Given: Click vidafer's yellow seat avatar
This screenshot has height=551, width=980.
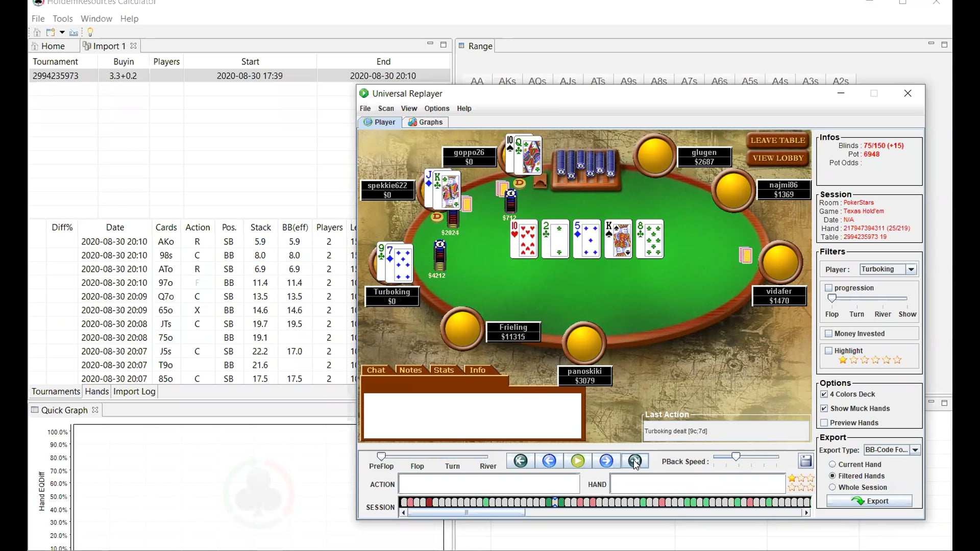Looking at the screenshot, I should tap(780, 262).
